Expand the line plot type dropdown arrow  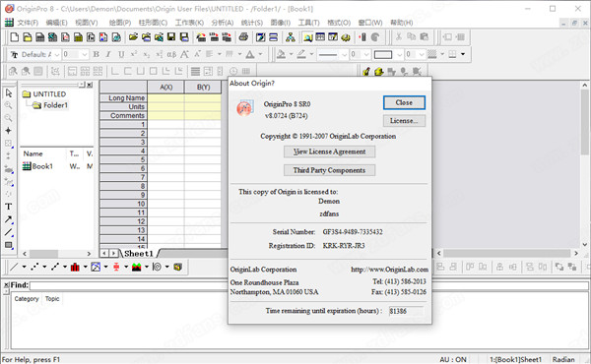point(24,267)
